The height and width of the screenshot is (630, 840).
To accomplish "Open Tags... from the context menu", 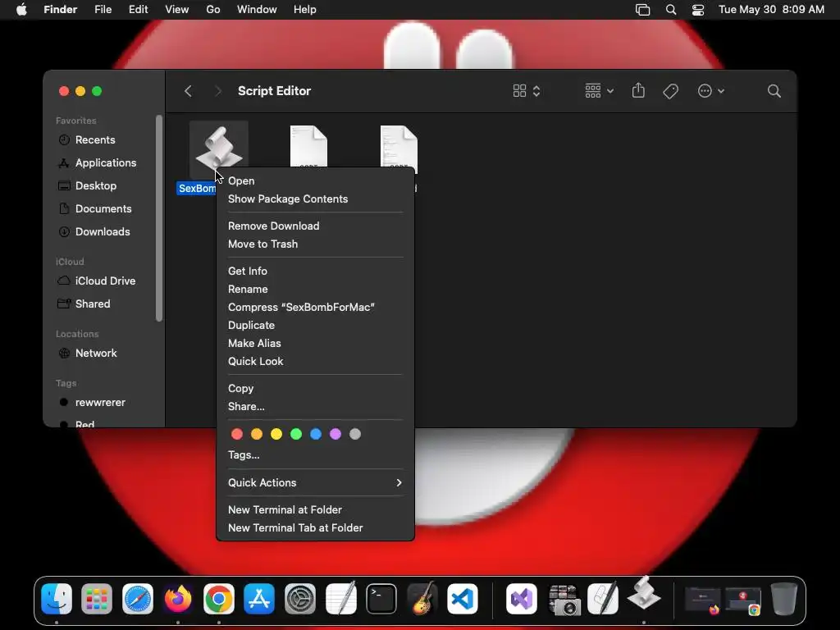I will pyautogui.click(x=315, y=454).
